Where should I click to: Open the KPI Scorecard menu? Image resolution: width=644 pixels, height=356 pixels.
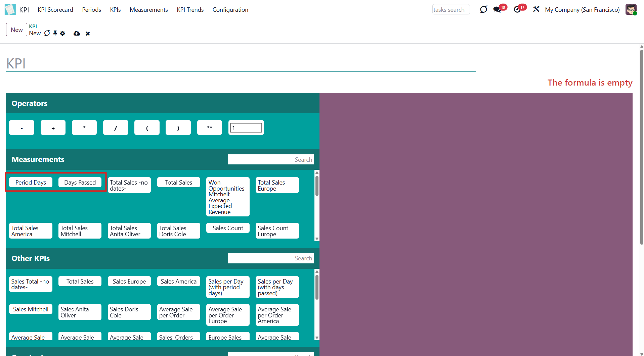(55, 10)
